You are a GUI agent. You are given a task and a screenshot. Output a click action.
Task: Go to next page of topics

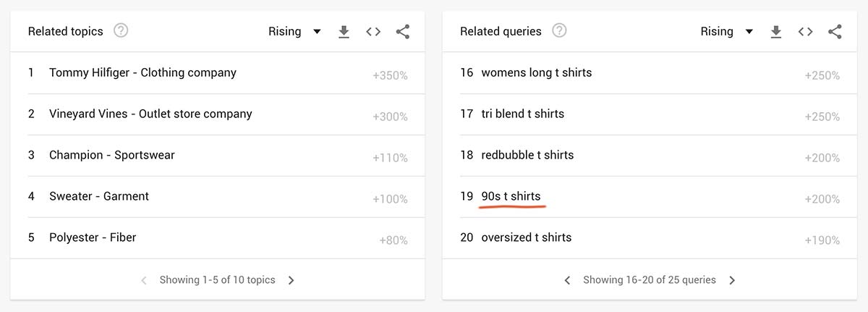coord(292,280)
